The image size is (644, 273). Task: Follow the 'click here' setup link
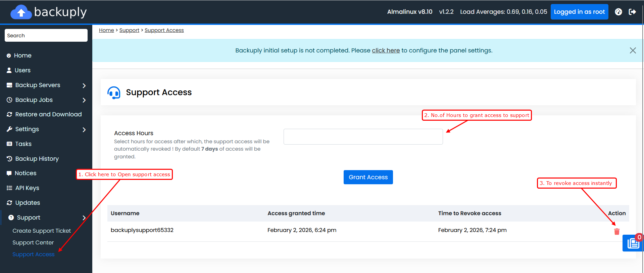pos(386,50)
